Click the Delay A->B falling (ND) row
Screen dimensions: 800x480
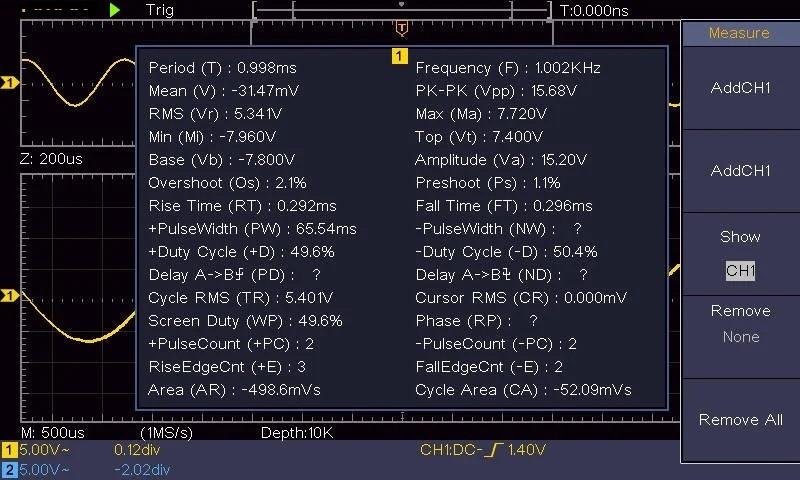[x=502, y=275]
